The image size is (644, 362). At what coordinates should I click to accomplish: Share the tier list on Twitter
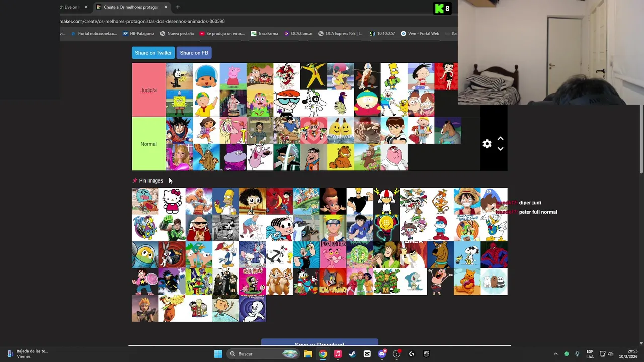point(153,53)
